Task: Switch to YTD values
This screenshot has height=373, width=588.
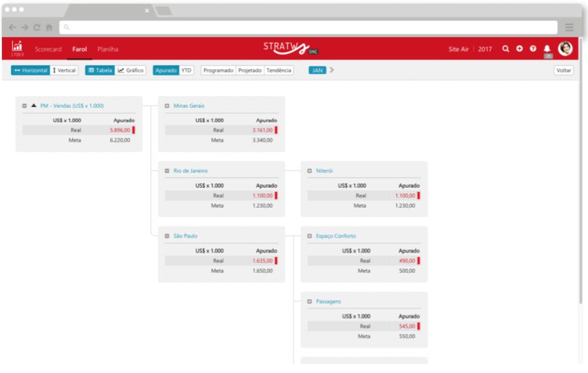Action: pyautogui.click(x=186, y=70)
